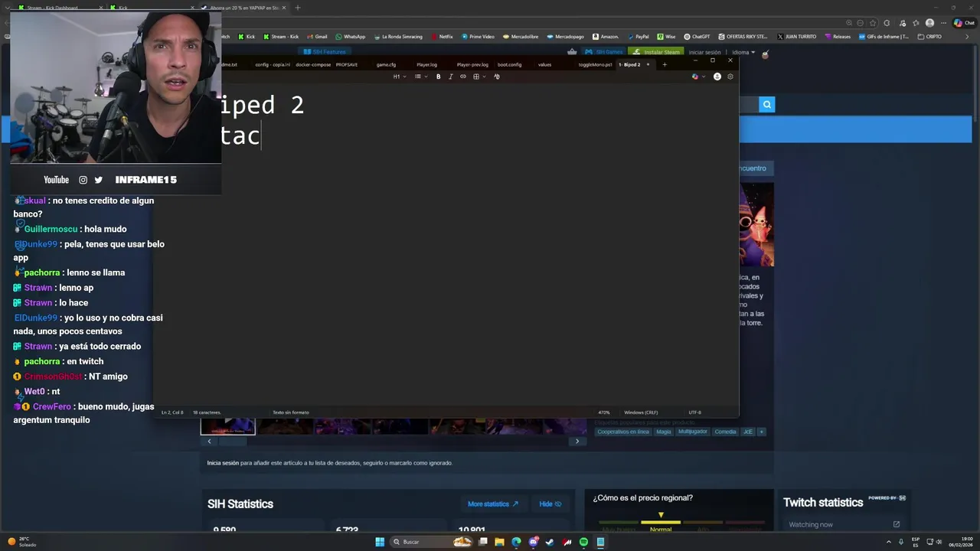Switch to the Player.log tab

pyautogui.click(x=426, y=64)
